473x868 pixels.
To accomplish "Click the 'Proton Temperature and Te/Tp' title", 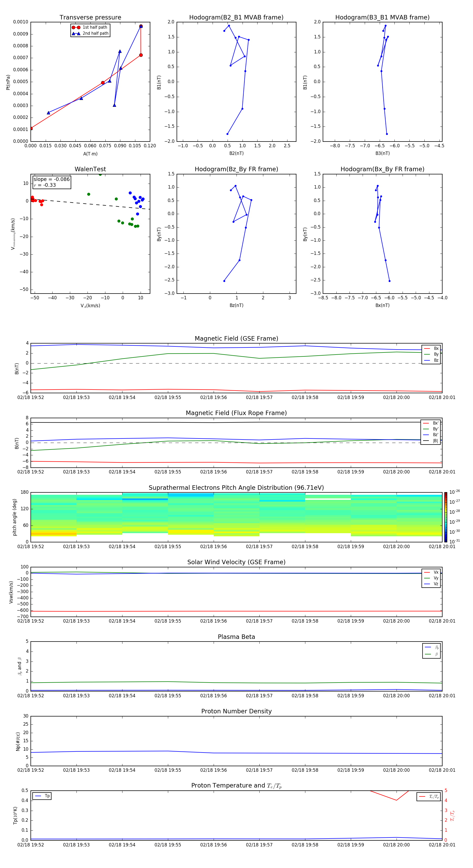I will pos(236,786).
